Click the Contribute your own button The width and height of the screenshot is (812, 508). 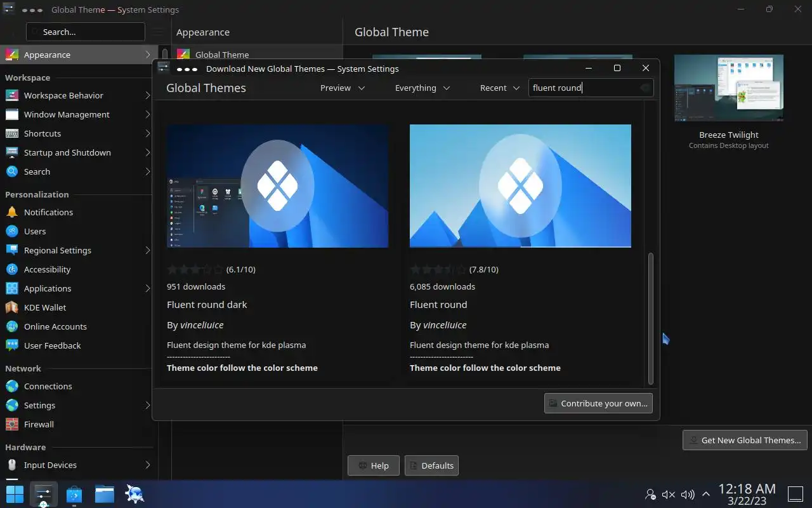point(598,403)
